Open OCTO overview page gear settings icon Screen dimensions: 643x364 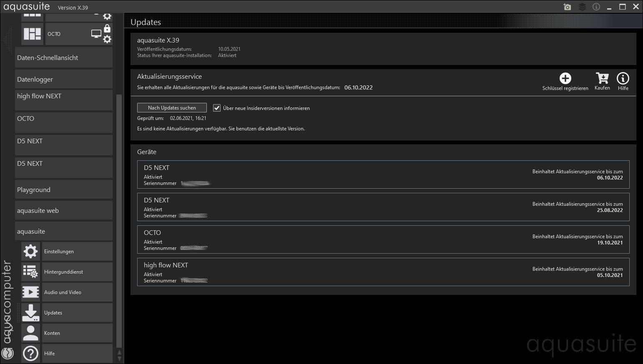click(x=107, y=39)
